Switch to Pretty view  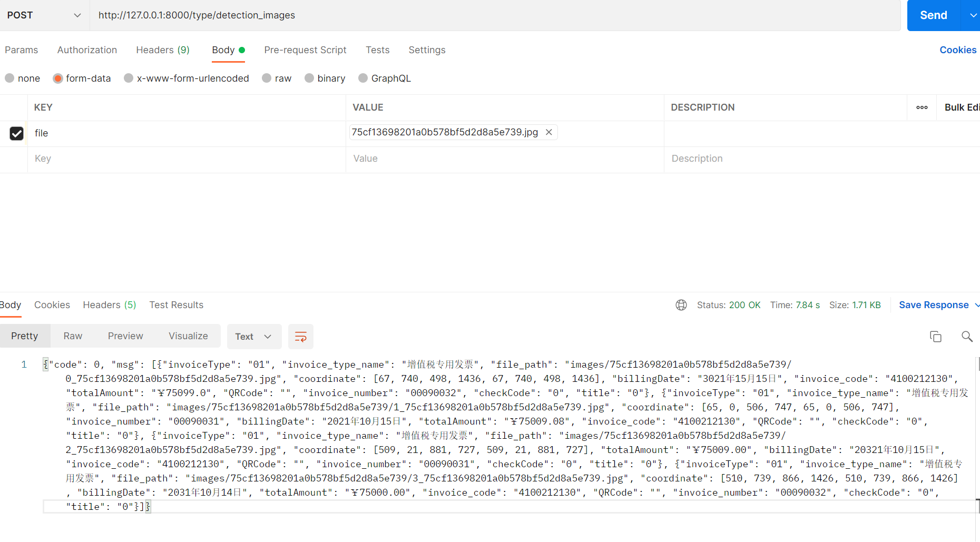pos(25,336)
